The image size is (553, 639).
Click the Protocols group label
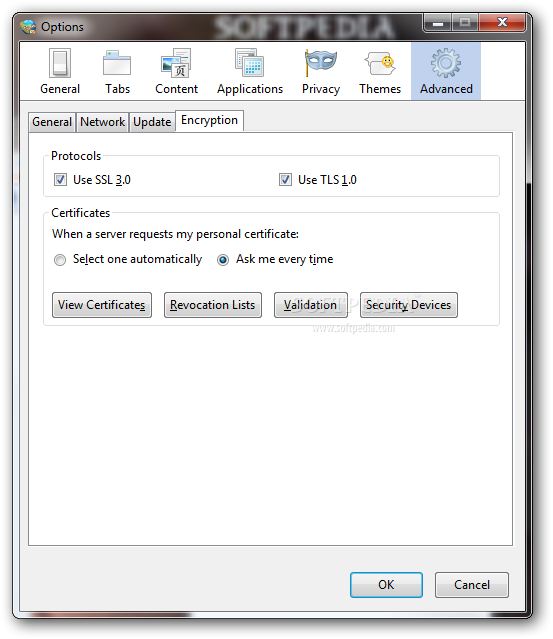[x=76, y=156]
